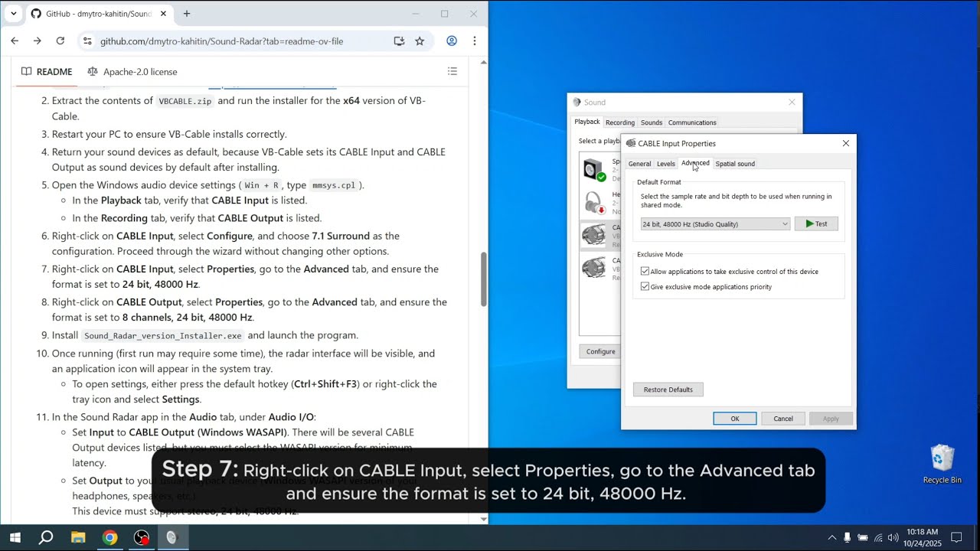Open the Default Format dropdown
Viewport: 980px width, 551px height.
click(715, 224)
